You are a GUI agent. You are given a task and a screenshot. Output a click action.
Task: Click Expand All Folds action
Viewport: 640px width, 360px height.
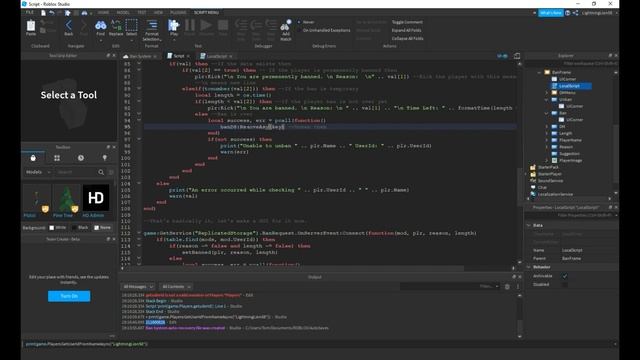[x=407, y=30]
